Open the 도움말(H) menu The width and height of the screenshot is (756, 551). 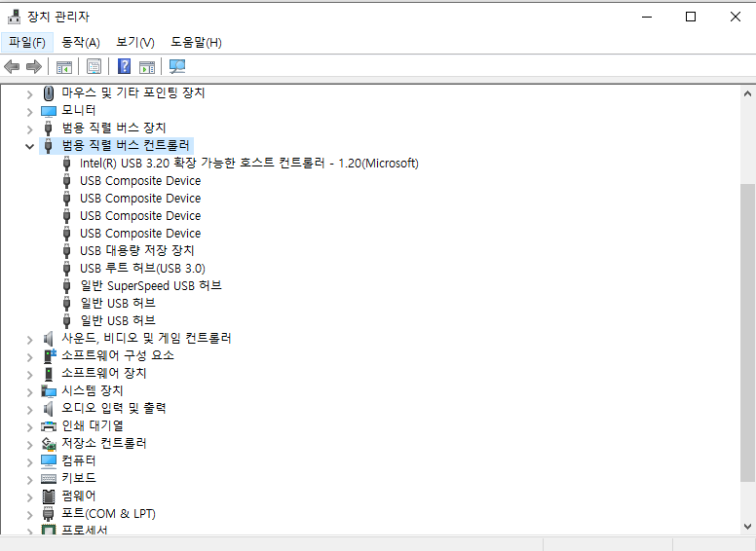point(196,43)
